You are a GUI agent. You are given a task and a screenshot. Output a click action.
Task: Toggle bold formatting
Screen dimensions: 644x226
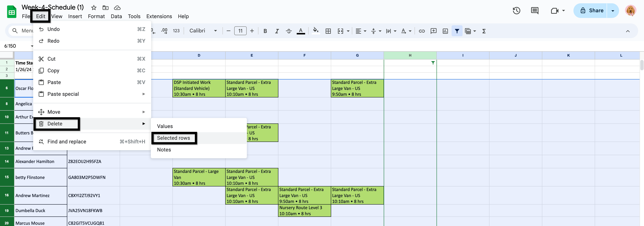[265, 31]
